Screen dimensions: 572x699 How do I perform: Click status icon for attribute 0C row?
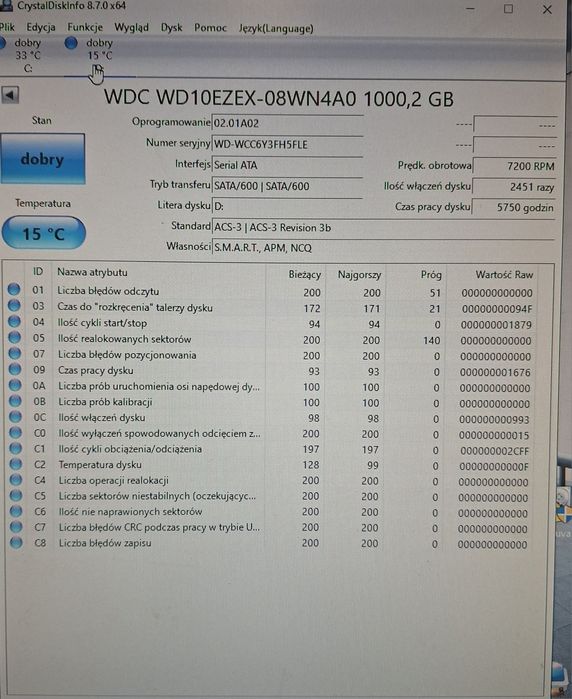coord(15,417)
